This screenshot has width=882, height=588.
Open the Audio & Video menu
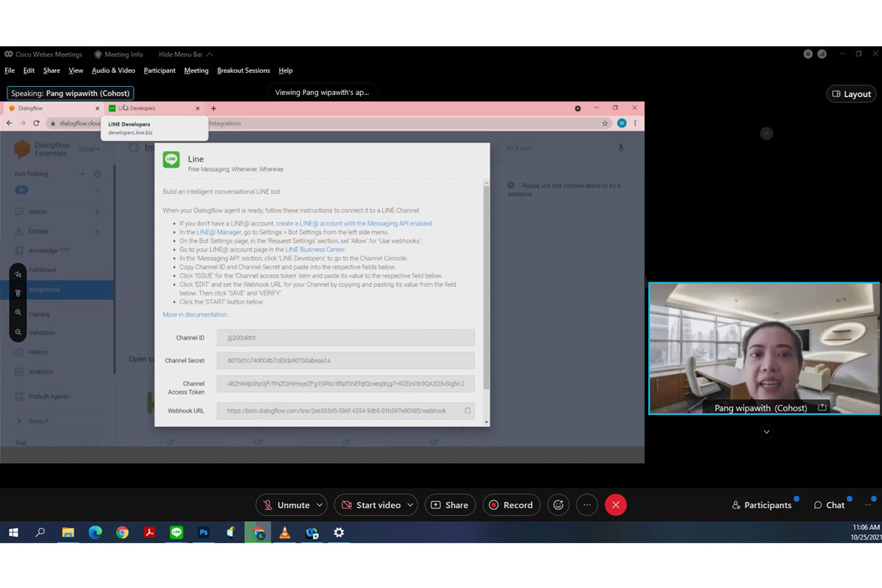tap(113, 71)
